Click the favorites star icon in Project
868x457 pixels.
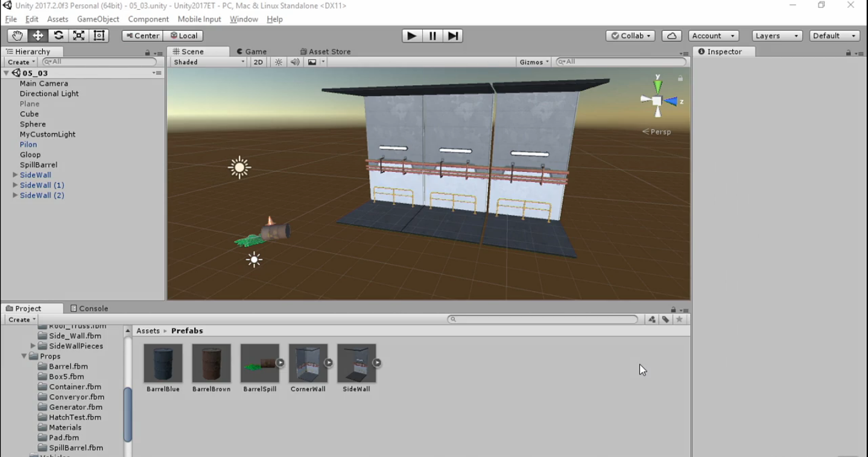coord(679,320)
